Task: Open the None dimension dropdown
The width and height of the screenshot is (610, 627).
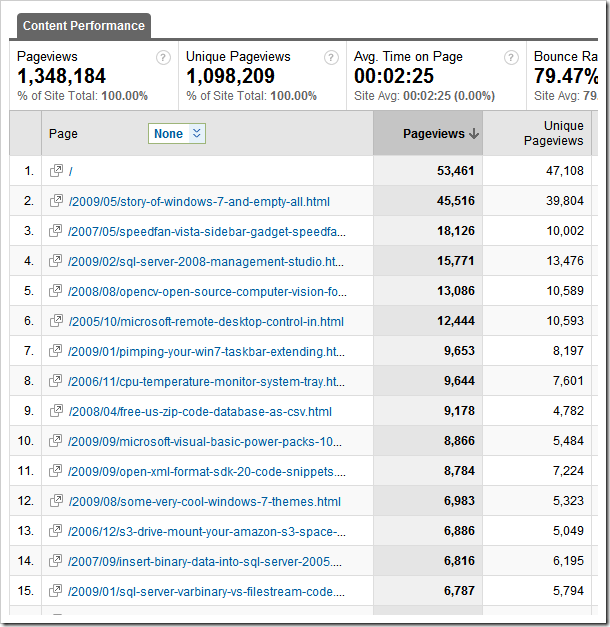Action: click(177, 133)
